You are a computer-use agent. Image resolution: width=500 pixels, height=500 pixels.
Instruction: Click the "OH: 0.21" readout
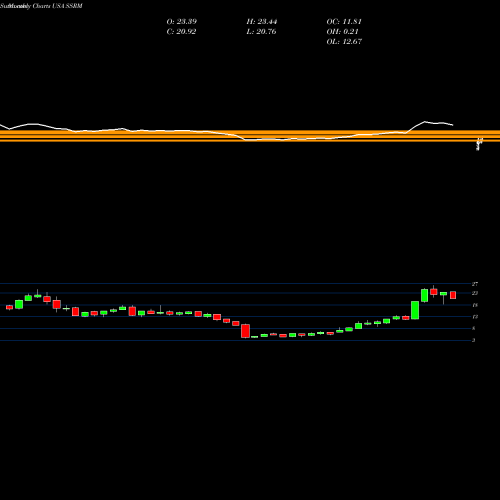(342, 32)
